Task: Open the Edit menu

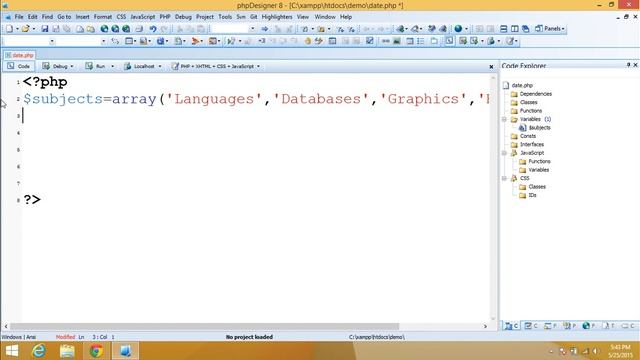Action: (32, 17)
